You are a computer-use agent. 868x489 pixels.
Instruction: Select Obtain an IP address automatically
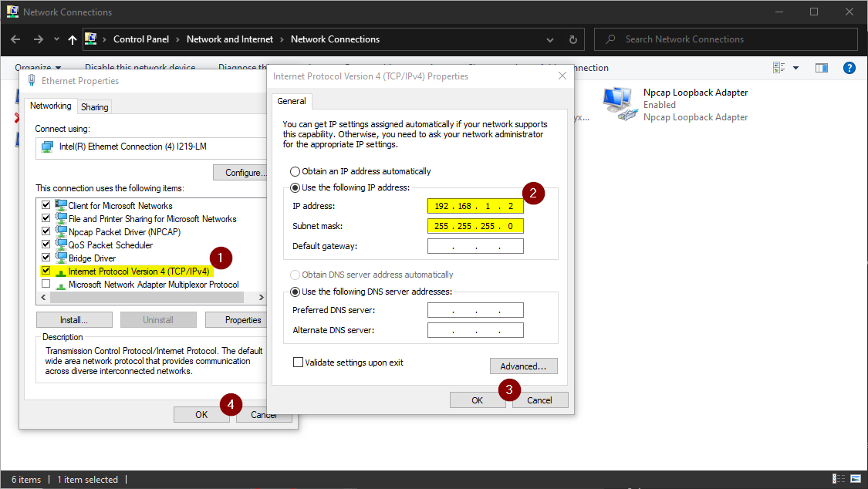point(295,171)
